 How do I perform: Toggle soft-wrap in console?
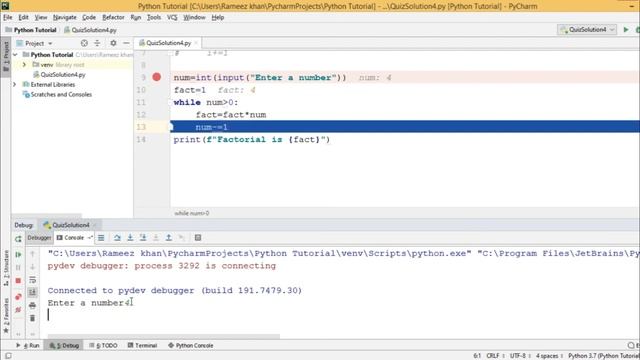33,280
